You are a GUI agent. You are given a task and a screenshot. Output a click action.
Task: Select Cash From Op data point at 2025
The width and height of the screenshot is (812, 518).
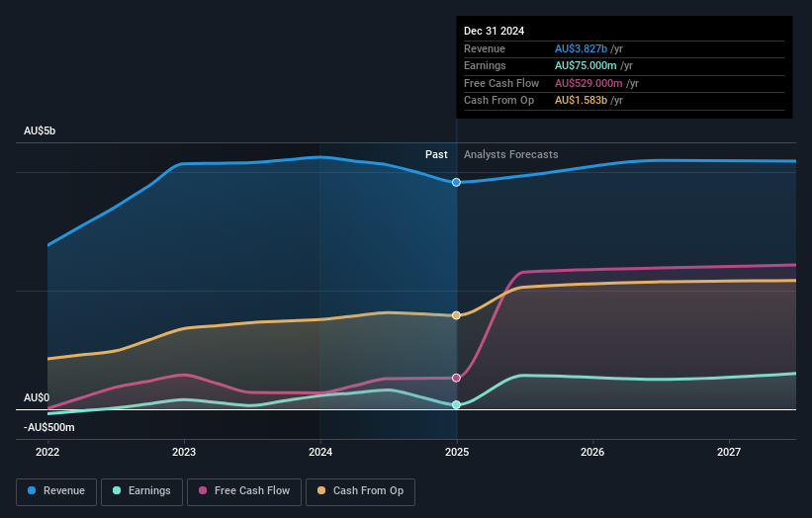click(456, 315)
